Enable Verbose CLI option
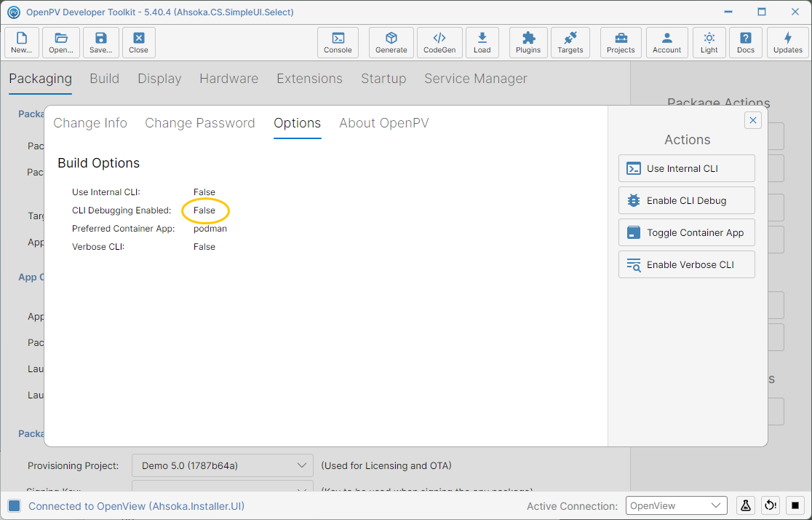The image size is (812, 520). (687, 265)
